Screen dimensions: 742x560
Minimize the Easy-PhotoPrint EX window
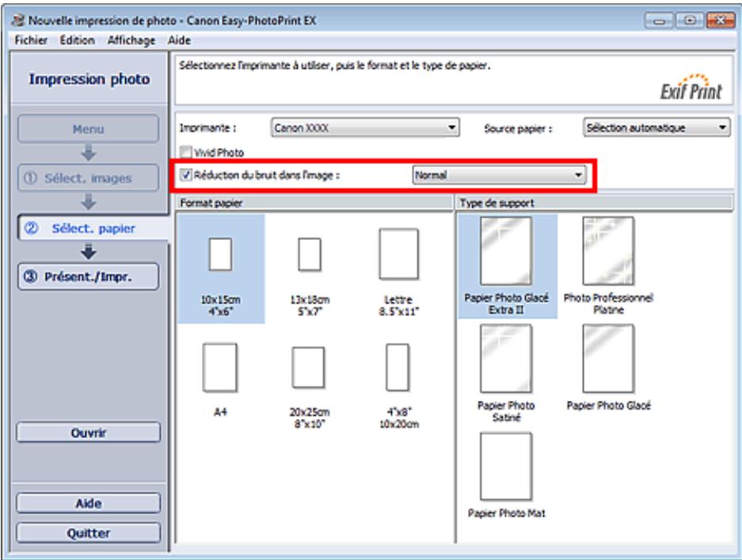[659, 21]
